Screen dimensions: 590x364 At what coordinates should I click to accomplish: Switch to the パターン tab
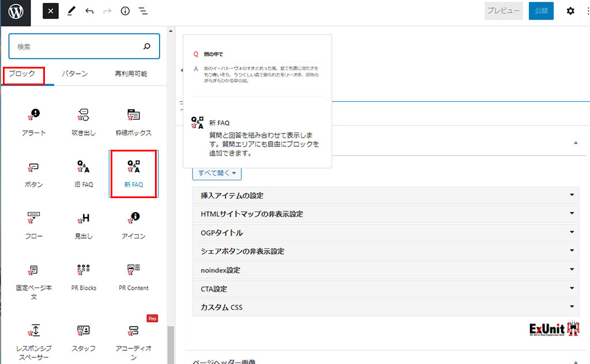pos(75,74)
